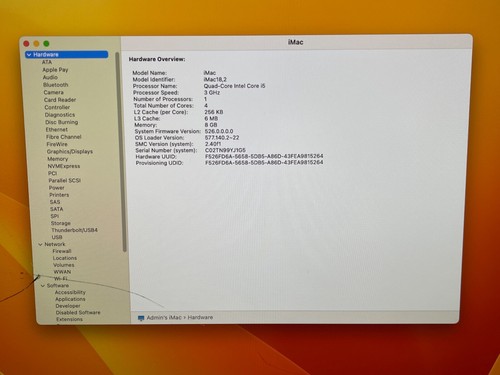Collapse the Network section chevron
500x375 pixels.
[x=40, y=244]
